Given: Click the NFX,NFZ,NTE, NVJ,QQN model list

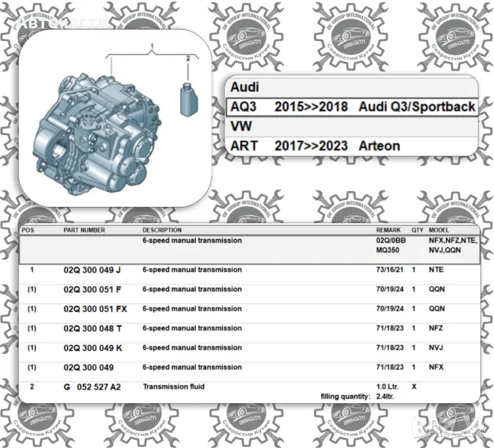Looking at the screenshot, I should point(453,245).
